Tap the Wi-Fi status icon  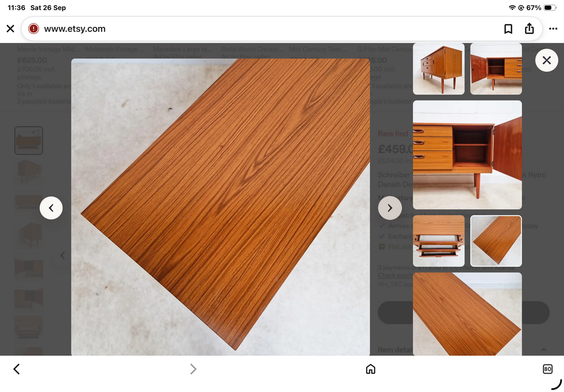(512, 8)
